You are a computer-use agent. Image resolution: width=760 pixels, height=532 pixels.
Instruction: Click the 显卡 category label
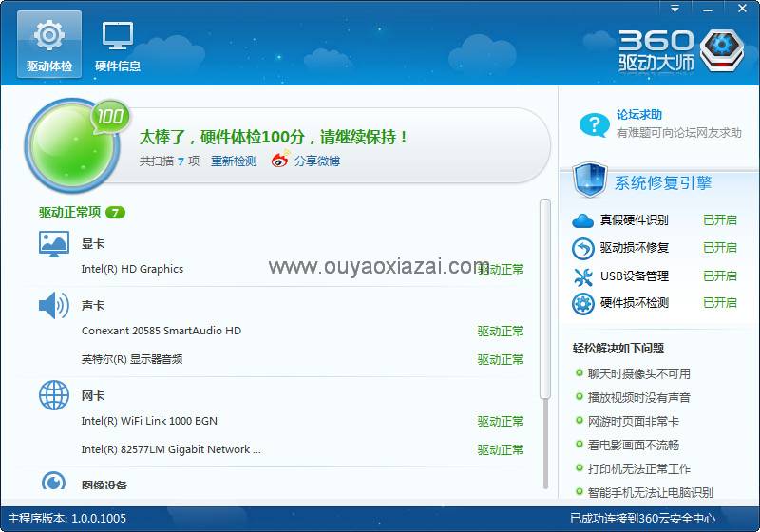[92, 244]
